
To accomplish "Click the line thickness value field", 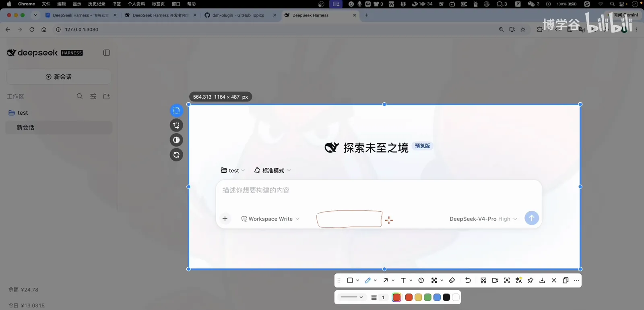I will (x=383, y=297).
